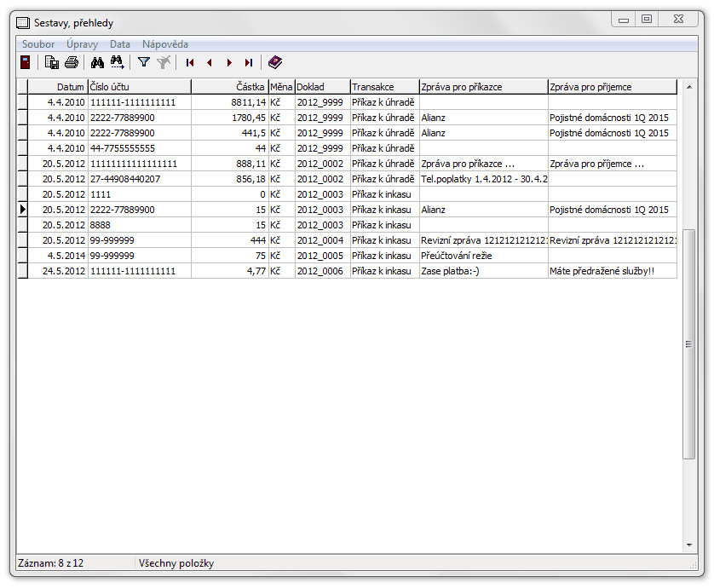
Task: Apply a filter using the funnel icon
Action: 144,62
